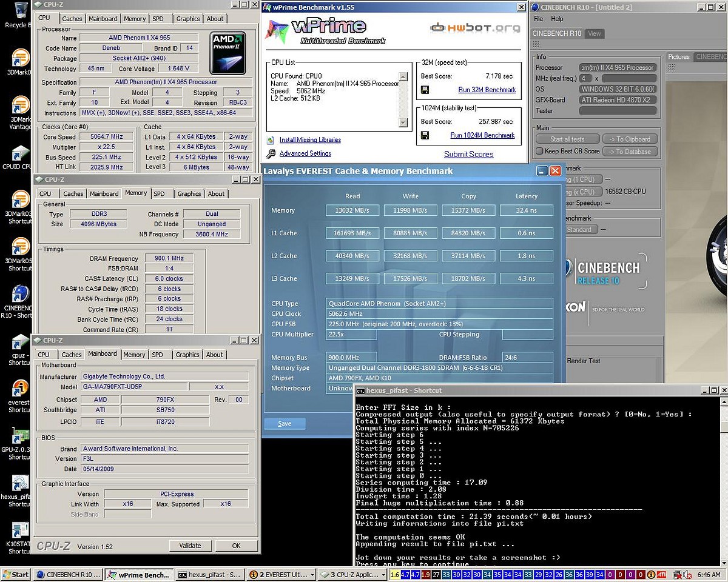Click the Run 32M Benchmark link

pos(487,90)
